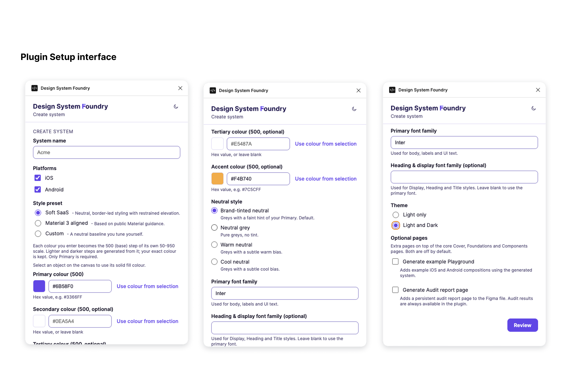This screenshot has height=368, width=588.
Task: Select Neutral grey style
Action: point(214,228)
